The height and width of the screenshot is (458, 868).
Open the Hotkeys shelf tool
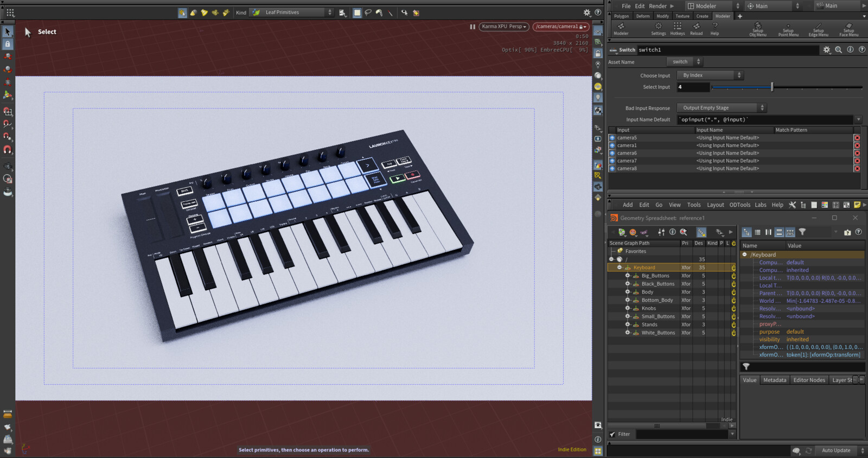point(678,29)
